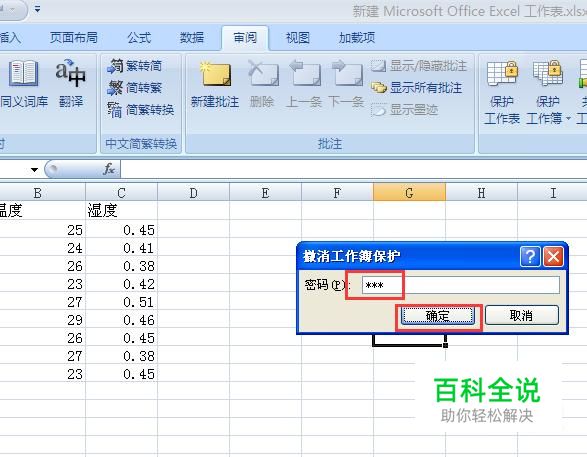Open the Add-ins (加载项) tab

point(357,37)
